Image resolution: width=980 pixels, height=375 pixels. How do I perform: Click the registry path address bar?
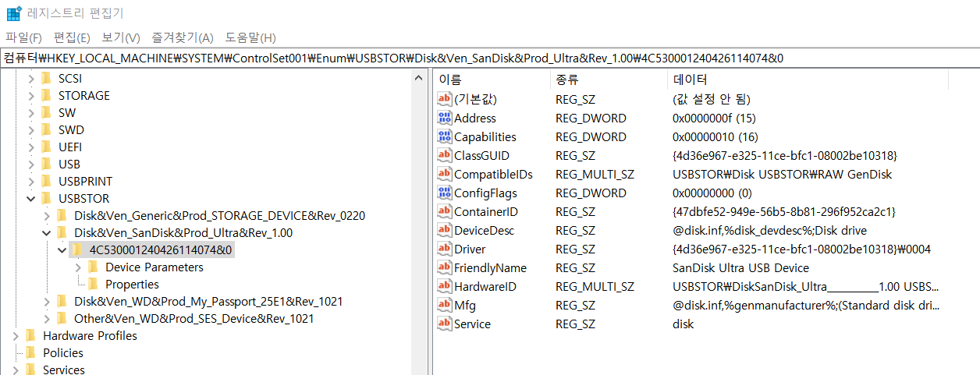click(490, 58)
